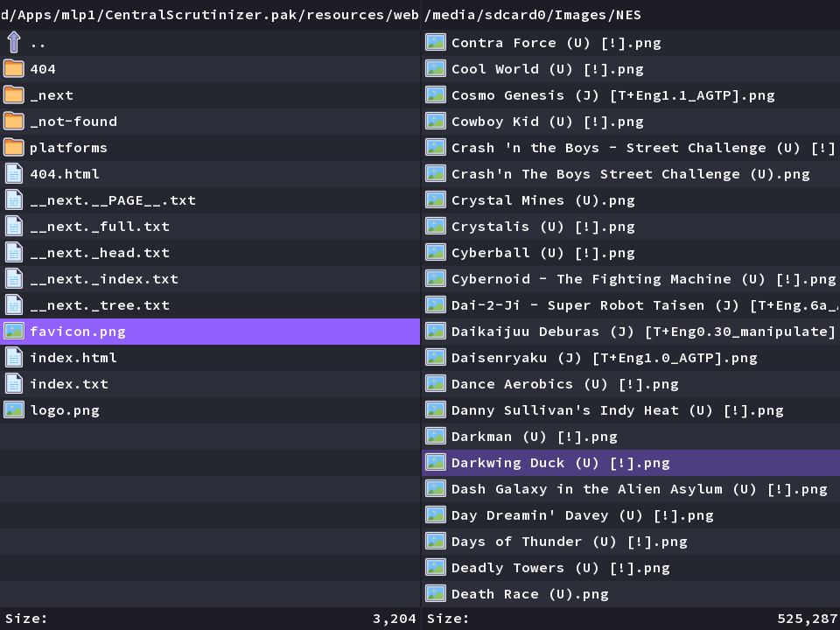Viewport: 840px width, 630px height.
Task: Select the 404 folder name
Action: (x=43, y=69)
